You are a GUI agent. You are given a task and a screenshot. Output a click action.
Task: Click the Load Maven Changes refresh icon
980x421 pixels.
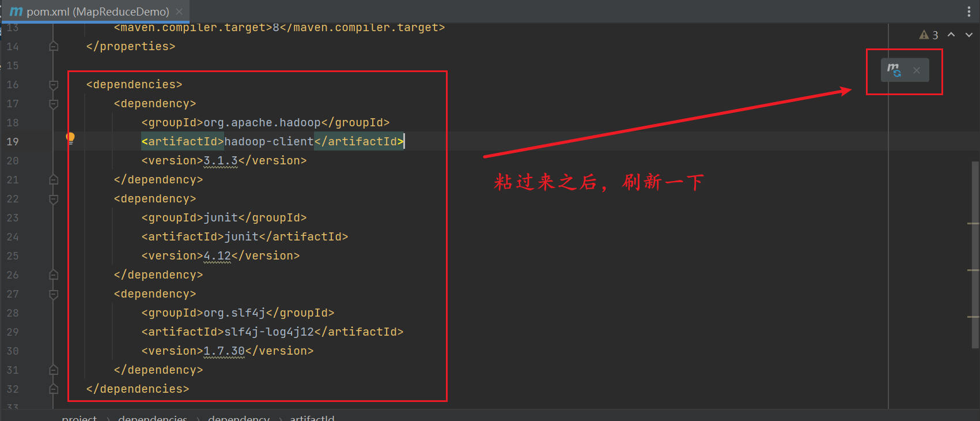click(x=894, y=70)
